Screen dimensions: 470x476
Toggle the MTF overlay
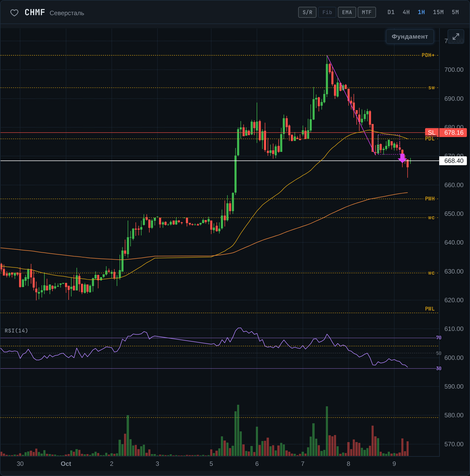tap(367, 12)
